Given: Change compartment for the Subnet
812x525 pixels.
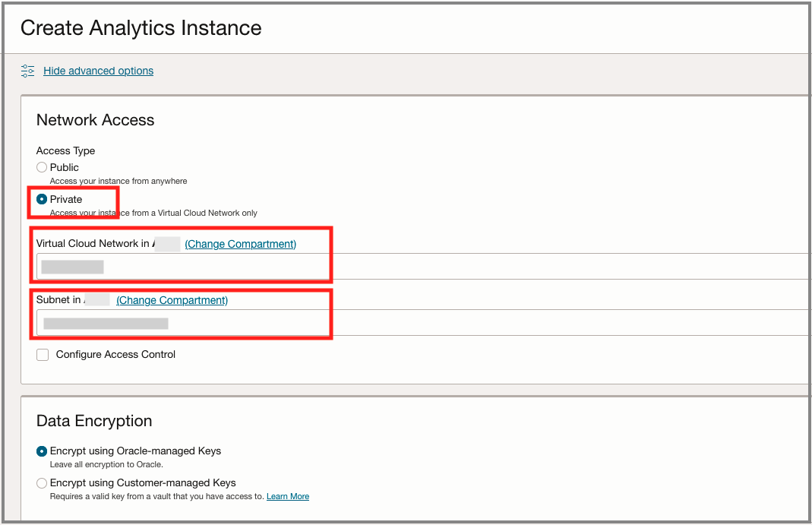Looking at the screenshot, I should [x=172, y=300].
